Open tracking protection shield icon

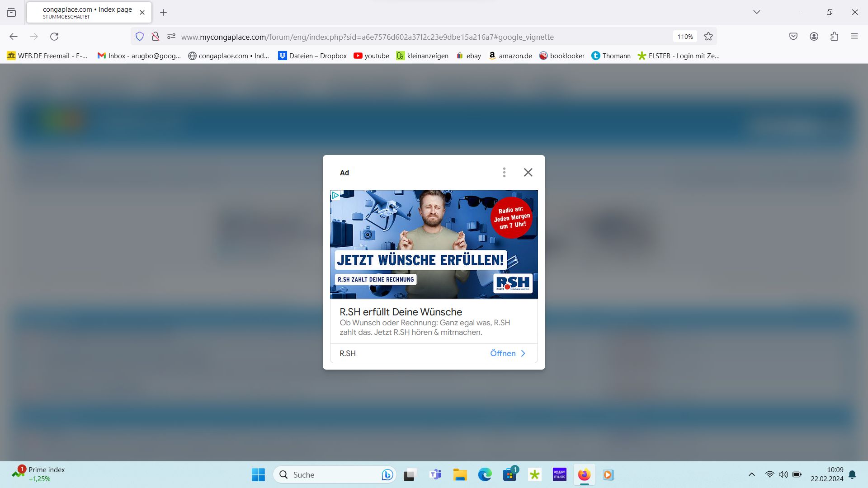click(x=140, y=37)
